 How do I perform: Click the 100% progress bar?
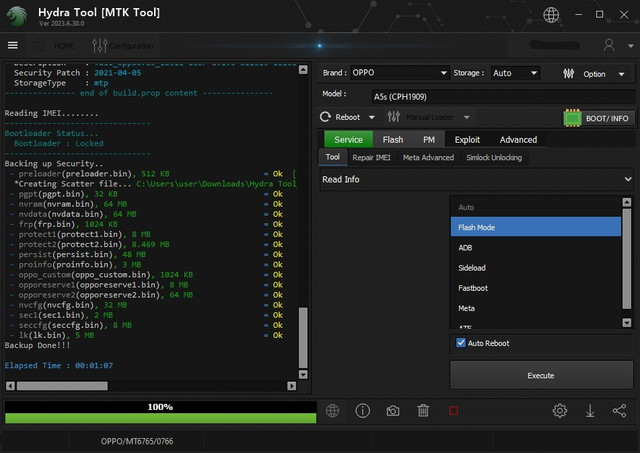[160, 412]
